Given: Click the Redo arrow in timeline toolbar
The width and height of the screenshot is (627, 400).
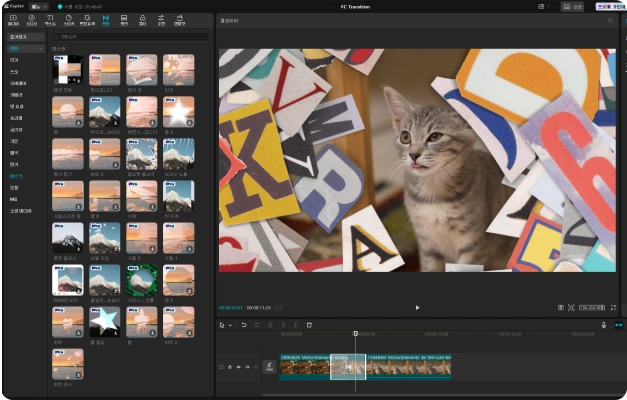Looking at the screenshot, I should pos(257,325).
